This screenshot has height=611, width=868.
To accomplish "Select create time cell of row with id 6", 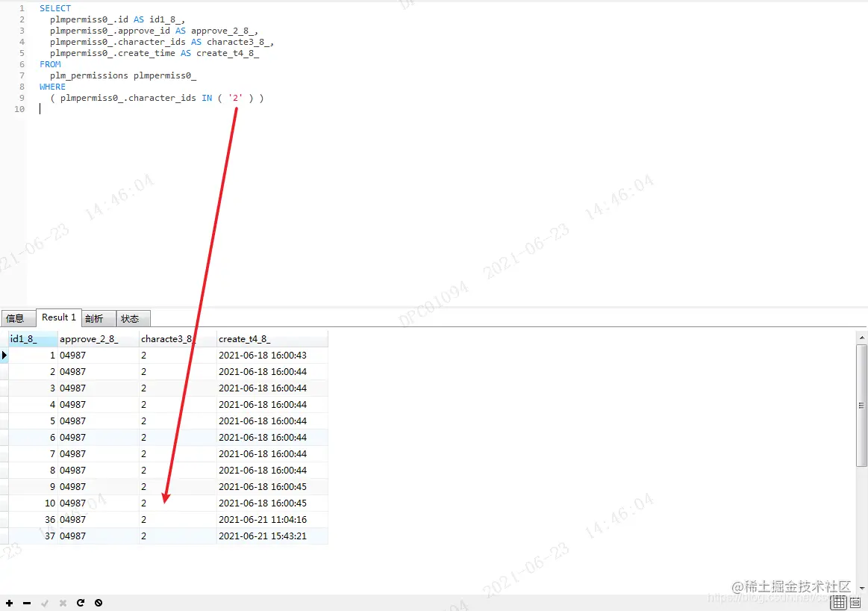I will click(272, 437).
